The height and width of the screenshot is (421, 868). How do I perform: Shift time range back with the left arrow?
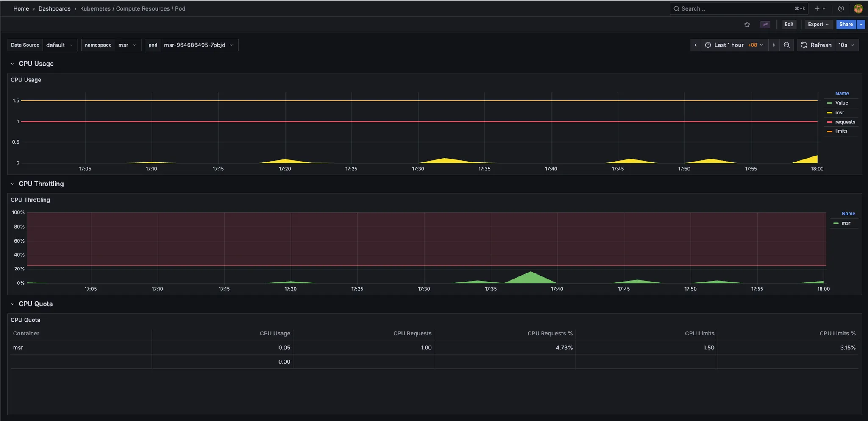pyautogui.click(x=696, y=45)
